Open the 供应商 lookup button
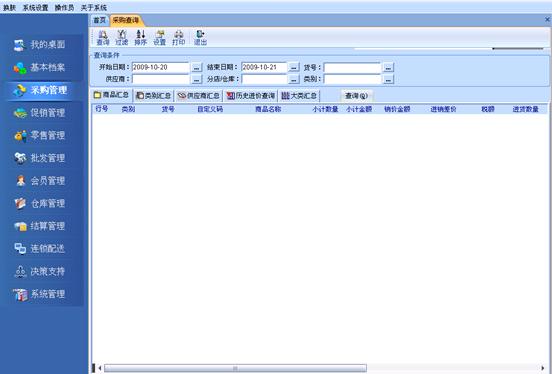The width and height of the screenshot is (552, 374). click(x=196, y=79)
